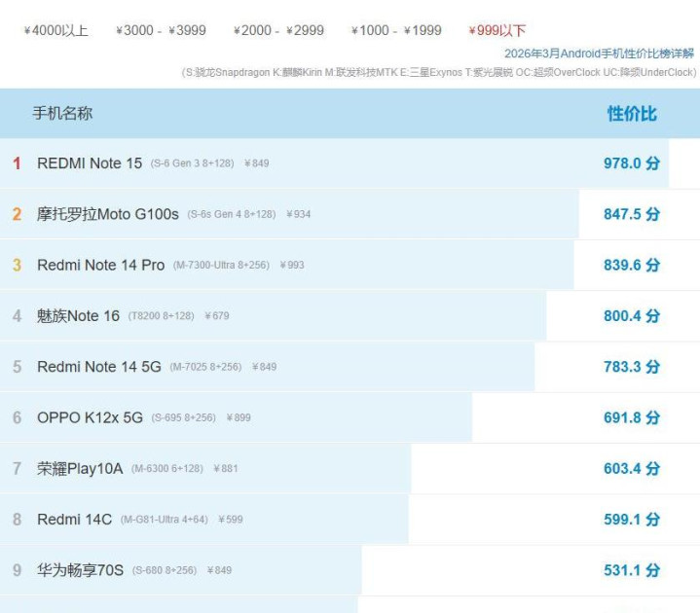Click the S-680 8+256 spec text
Screen dimensions: 700x613
[x=165, y=570]
